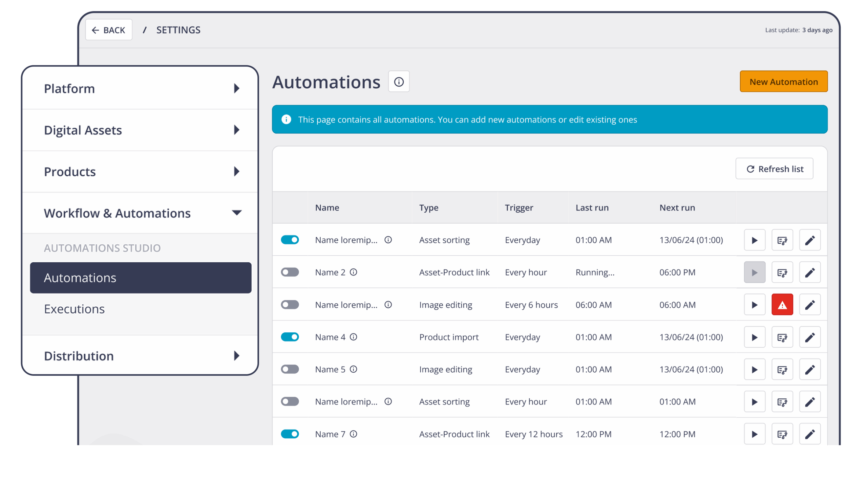This screenshot has height=504, width=867.
Task: Enable the Name 2 automation toggle
Action: (290, 272)
